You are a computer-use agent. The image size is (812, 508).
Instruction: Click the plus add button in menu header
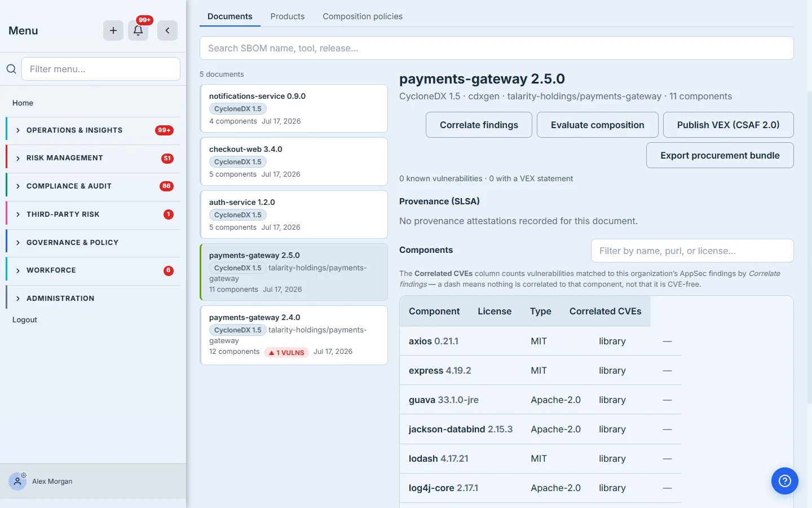tap(113, 30)
